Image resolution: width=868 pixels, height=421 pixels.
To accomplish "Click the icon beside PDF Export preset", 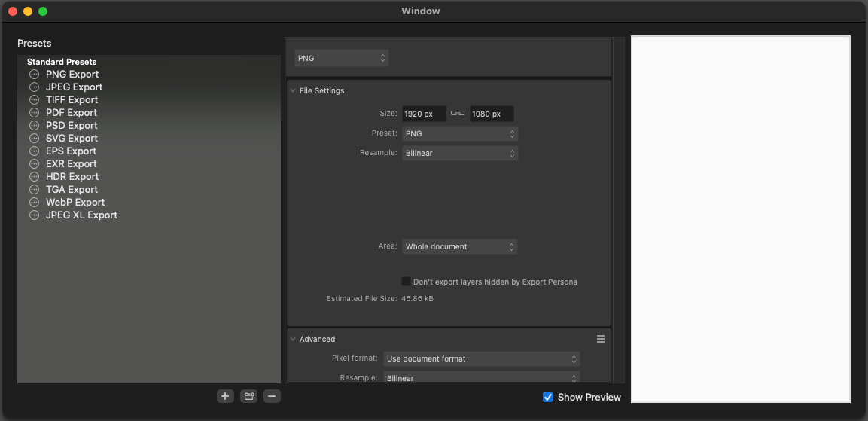I will pos(34,113).
